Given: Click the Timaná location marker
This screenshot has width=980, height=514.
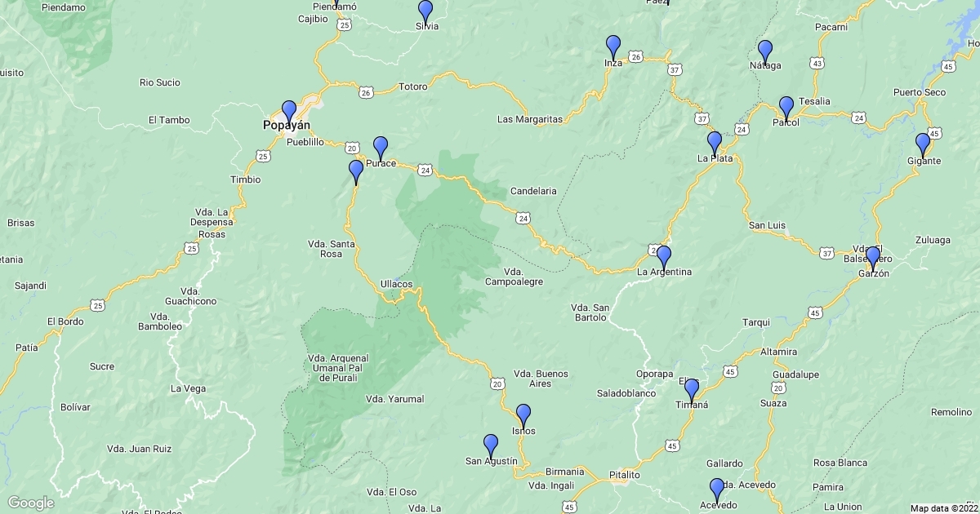Looking at the screenshot, I should point(692,391).
